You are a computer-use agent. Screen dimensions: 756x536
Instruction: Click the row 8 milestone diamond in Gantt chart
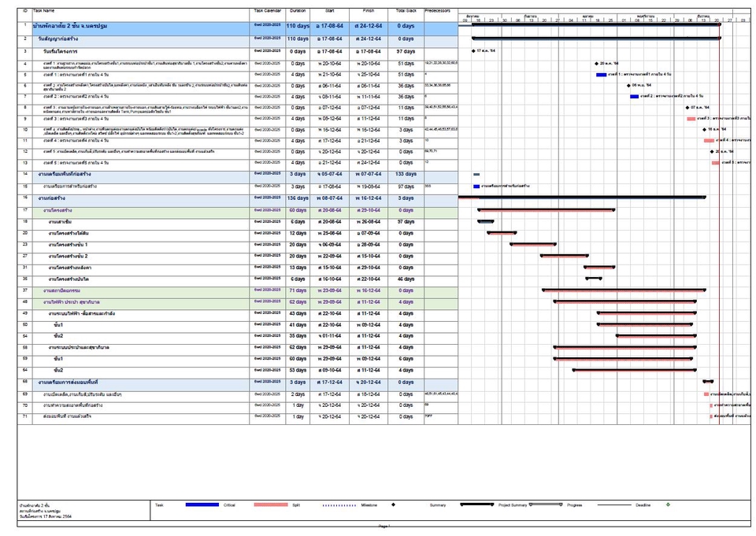(687, 108)
